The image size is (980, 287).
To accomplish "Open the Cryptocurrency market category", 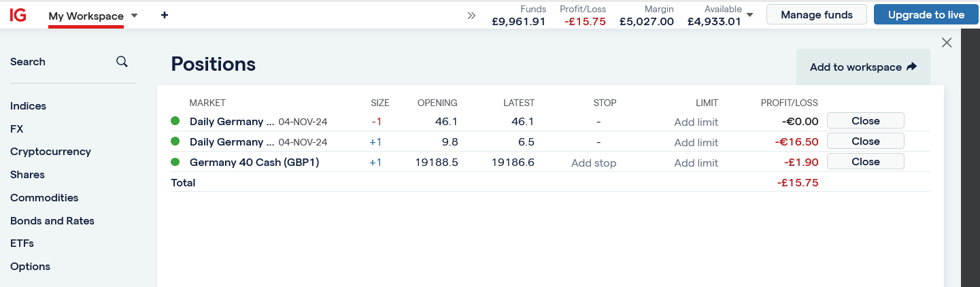I will [x=50, y=152].
